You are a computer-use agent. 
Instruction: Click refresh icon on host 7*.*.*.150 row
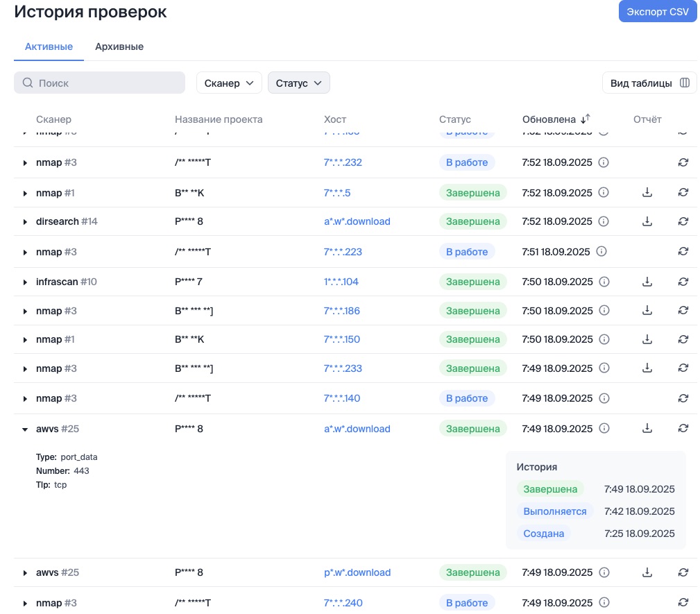point(683,339)
